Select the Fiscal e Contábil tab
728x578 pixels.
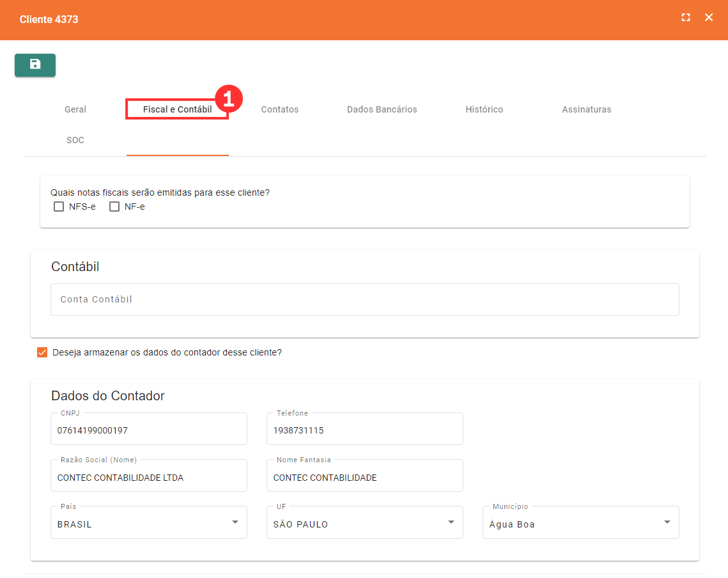[x=177, y=109]
